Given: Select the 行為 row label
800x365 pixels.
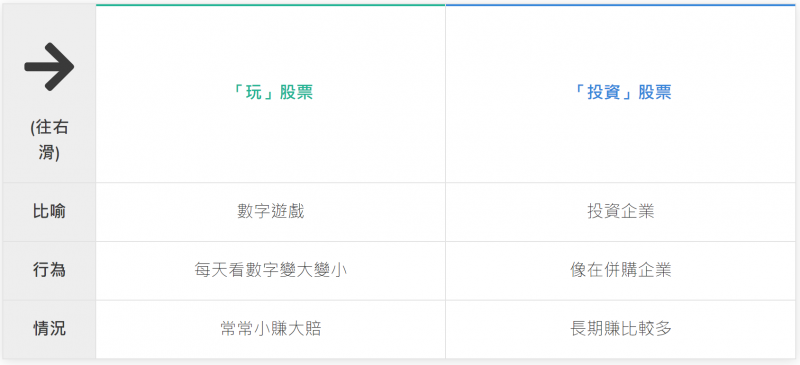Looking at the screenshot, I should point(49,270).
